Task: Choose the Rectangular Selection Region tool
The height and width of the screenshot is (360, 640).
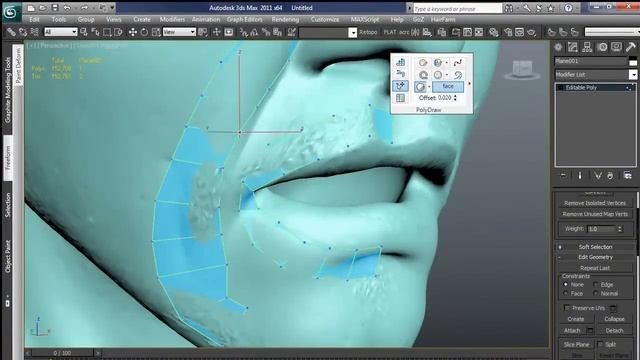Action: [x=107, y=32]
